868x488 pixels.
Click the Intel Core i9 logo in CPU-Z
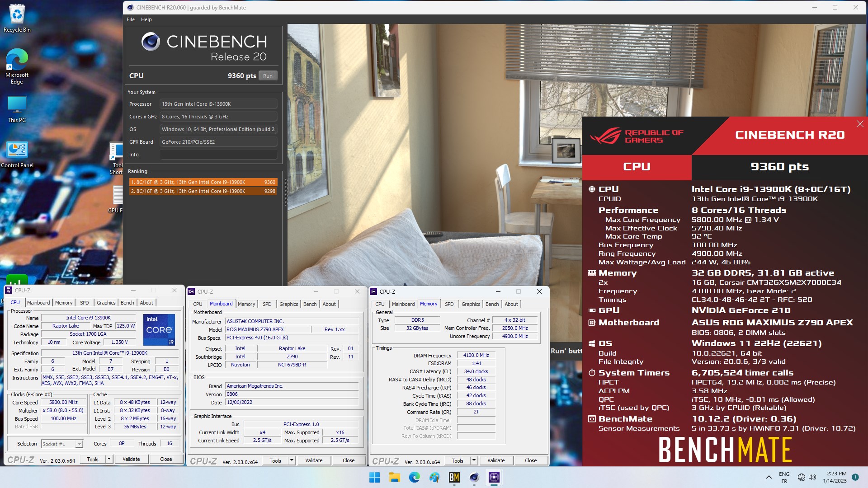[x=159, y=330]
